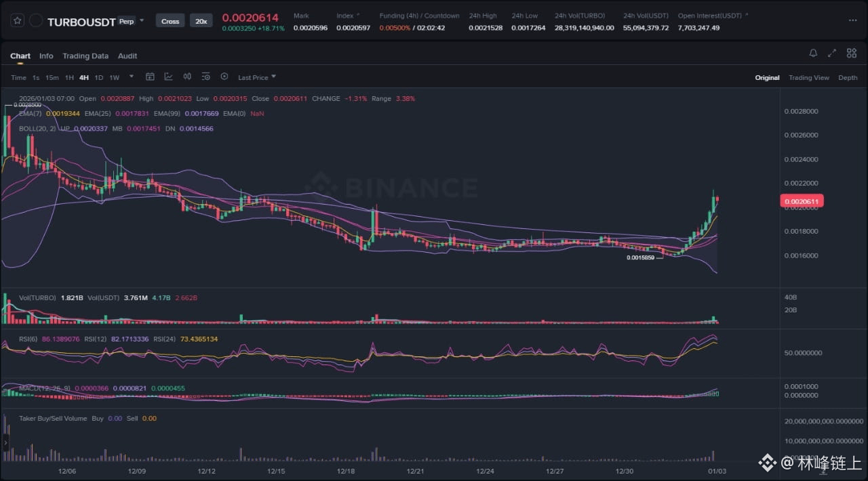
Task: Select the 4H interval
Action: click(84, 77)
